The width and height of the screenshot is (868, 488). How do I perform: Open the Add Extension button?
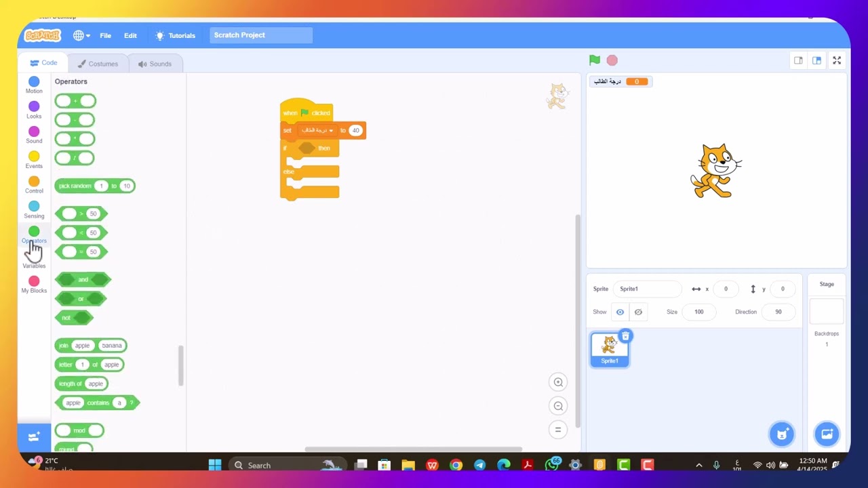34,437
